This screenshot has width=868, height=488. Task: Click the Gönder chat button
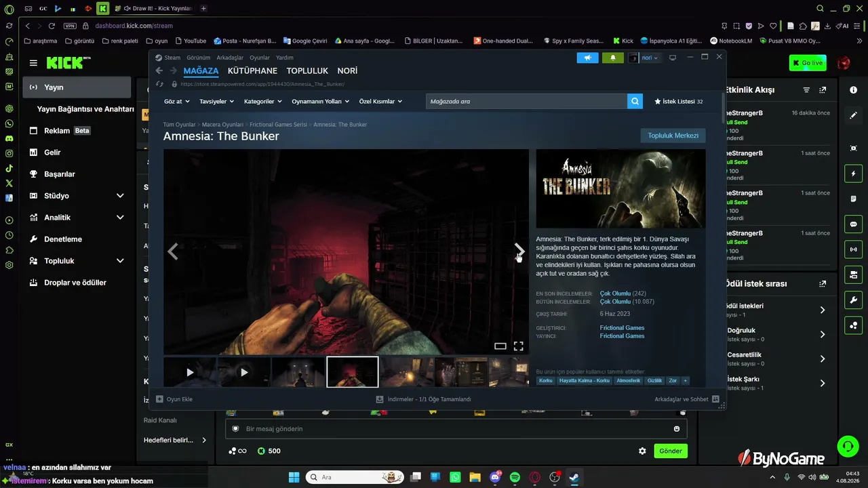(x=671, y=451)
